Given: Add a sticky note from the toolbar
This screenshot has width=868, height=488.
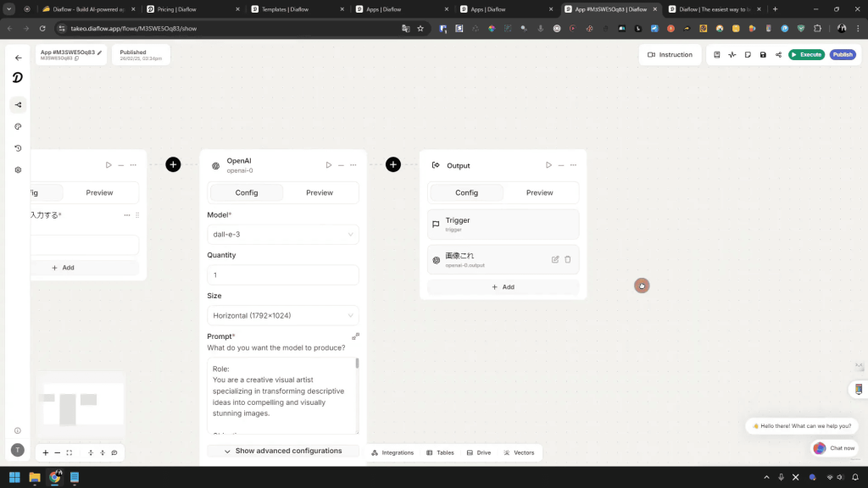Looking at the screenshot, I should tap(748, 55).
